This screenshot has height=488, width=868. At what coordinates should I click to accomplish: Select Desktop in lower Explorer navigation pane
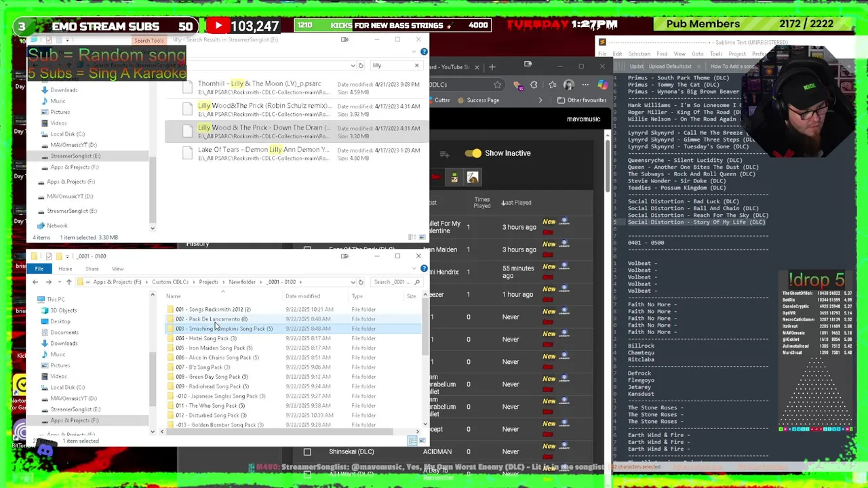click(x=60, y=321)
